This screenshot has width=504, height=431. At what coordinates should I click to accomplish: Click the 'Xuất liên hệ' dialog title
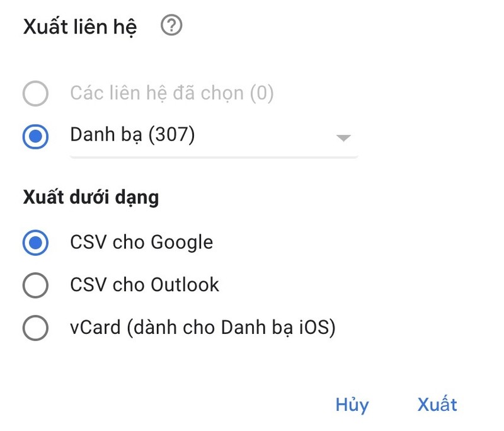coord(80,28)
